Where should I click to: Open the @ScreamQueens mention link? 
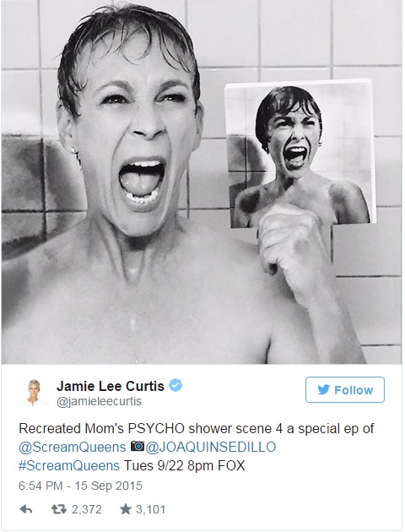pyautogui.click(x=73, y=447)
